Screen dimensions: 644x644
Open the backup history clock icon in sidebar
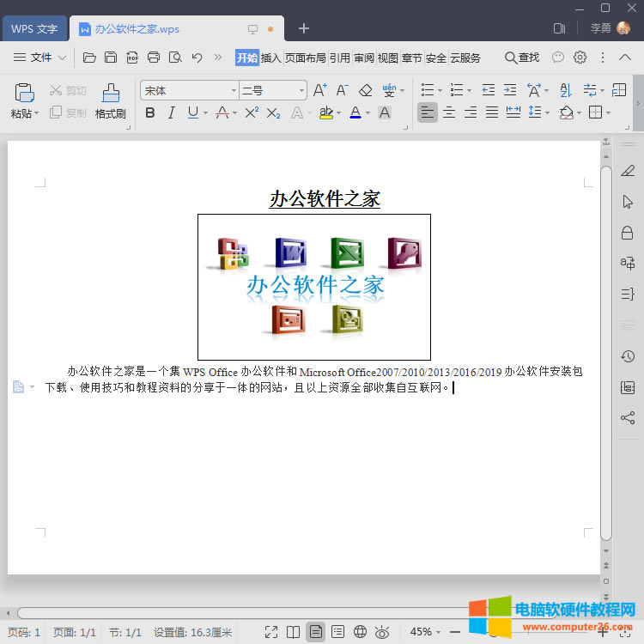pos(628,356)
